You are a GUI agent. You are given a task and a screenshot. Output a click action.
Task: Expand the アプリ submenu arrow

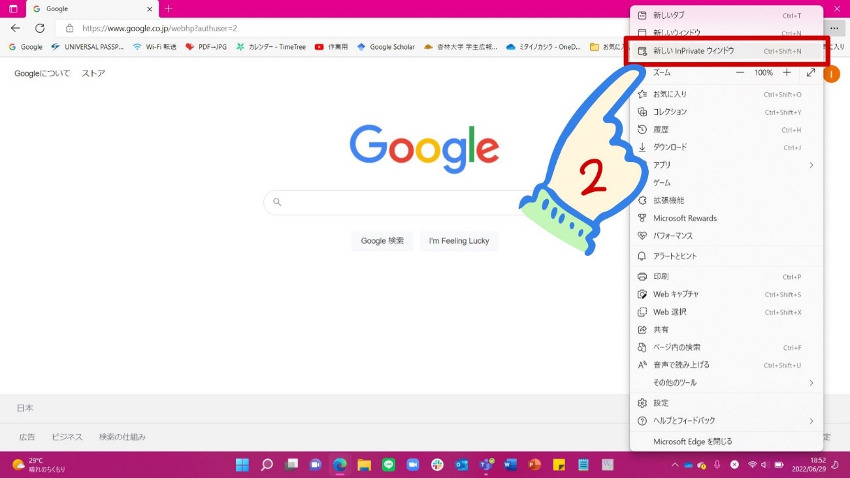[811, 165]
